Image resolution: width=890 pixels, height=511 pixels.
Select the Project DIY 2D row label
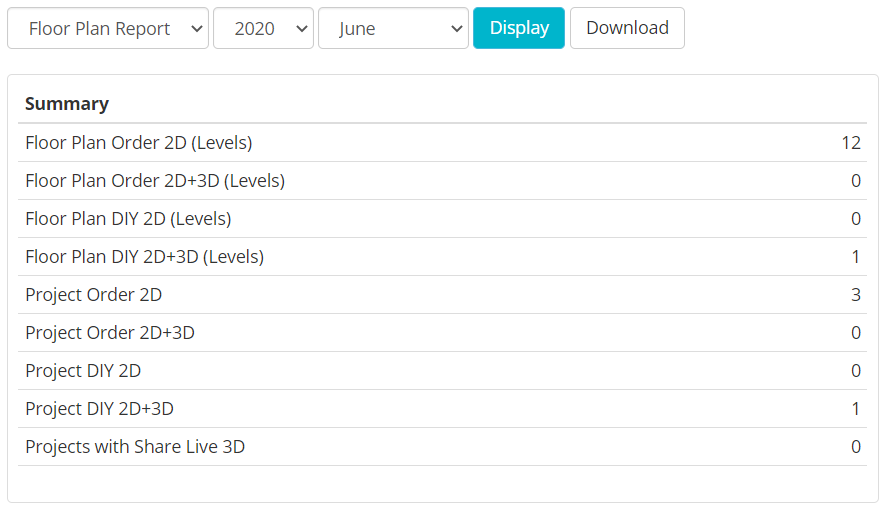(x=83, y=371)
